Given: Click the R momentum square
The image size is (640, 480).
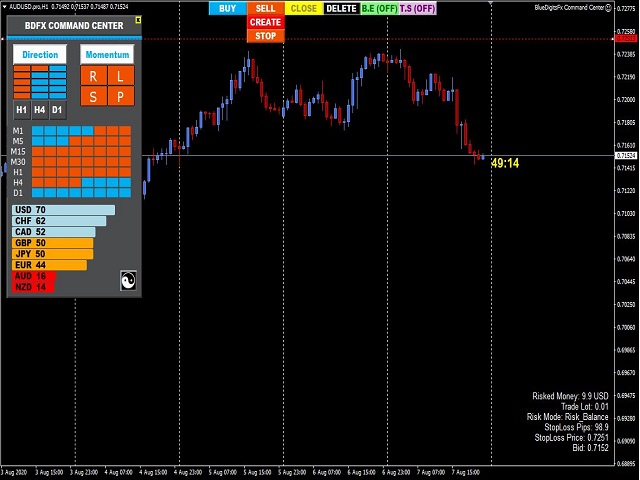Looking at the screenshot, I should click(x=93, y=76).
